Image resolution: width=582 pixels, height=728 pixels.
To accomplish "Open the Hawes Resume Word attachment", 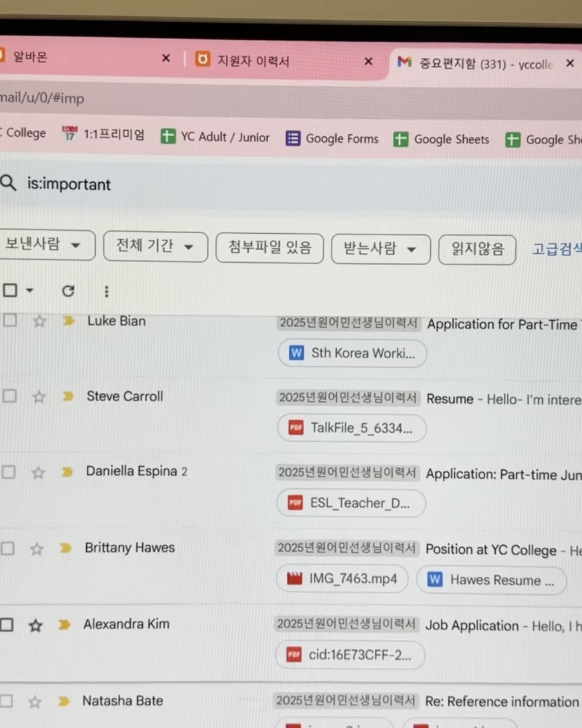I will click(x=491, y=580).
